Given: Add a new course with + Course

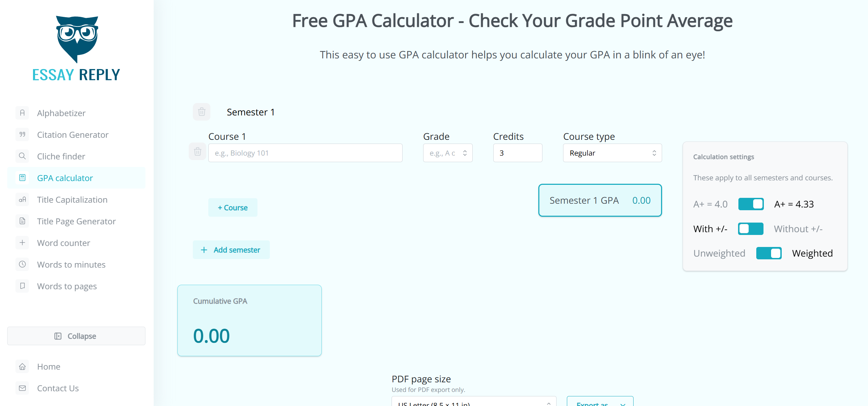Looking at the screenshot, I should tap(233, 207).
